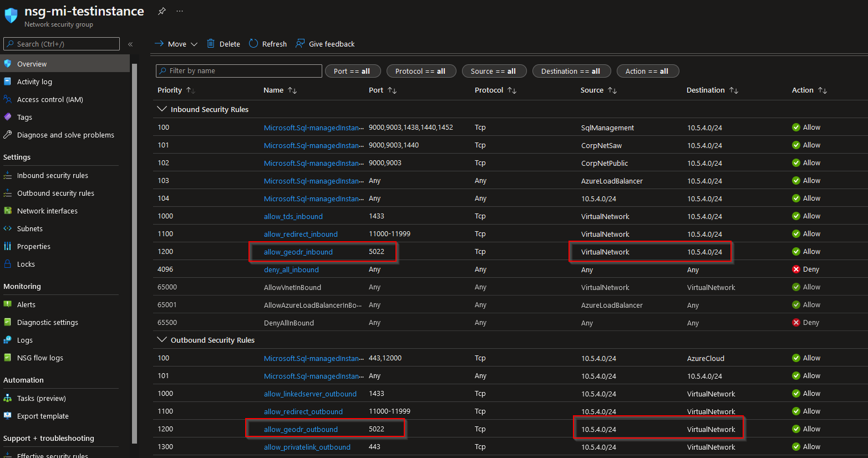Viewport: 868px width, 458px height.
Task: Sort rules by Protocol column
Action: (x=495, y=90)
